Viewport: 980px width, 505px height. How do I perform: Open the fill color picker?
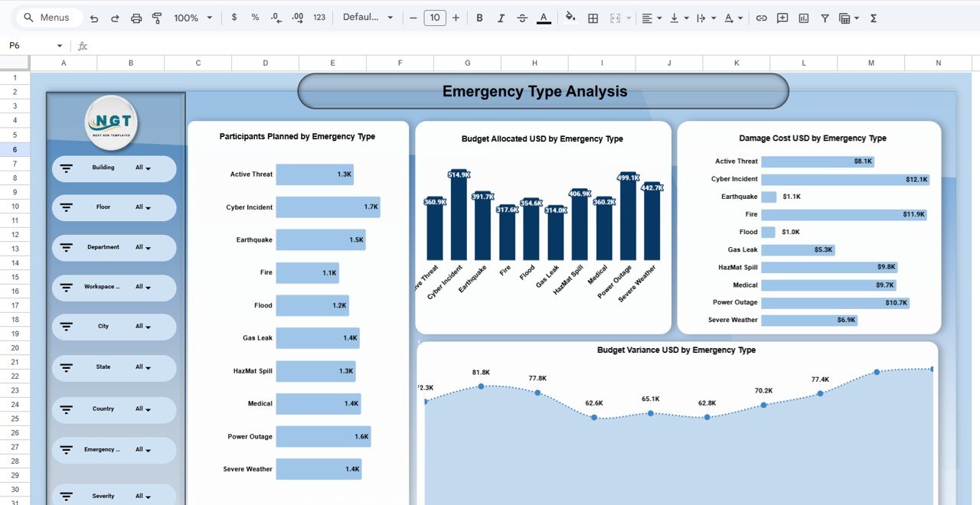pyautogui.click(x=570, y=18)
